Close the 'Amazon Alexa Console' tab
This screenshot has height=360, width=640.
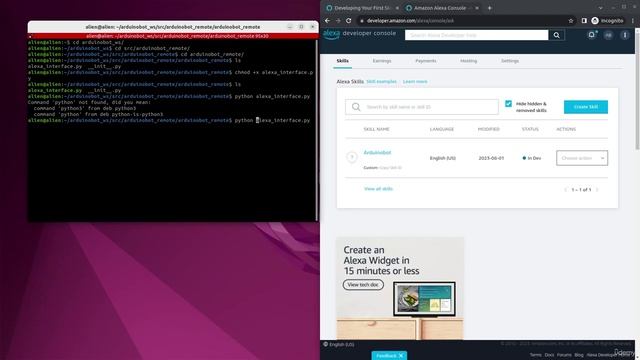point(477,8)
